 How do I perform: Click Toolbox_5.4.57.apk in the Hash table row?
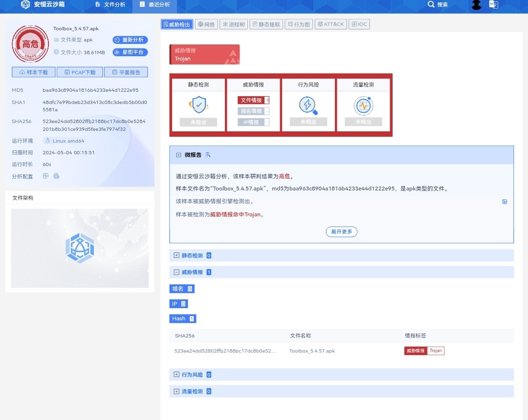coord(312,351)
